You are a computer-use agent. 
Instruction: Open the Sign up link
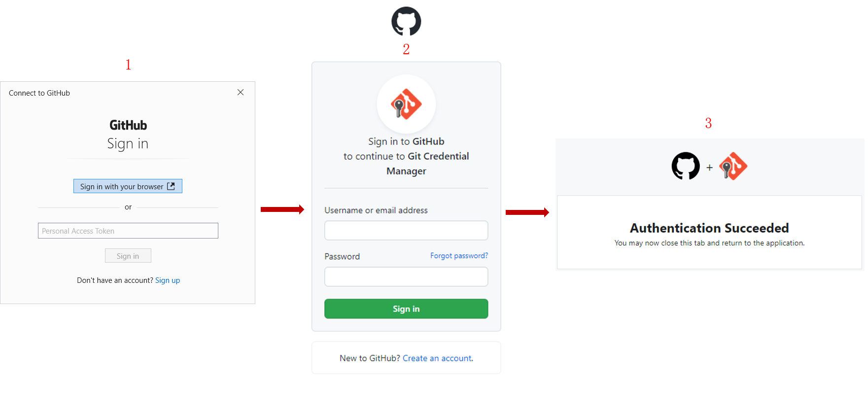pos(168,280)
